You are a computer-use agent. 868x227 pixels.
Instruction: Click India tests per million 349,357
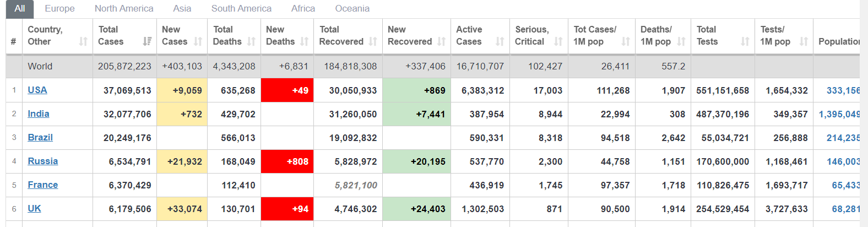790,114
